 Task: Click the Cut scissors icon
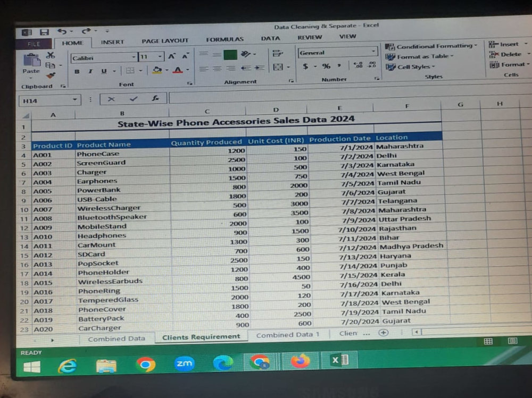(x=51, y=55)
